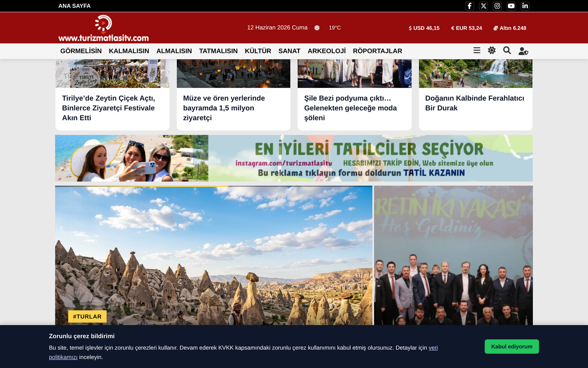588x368 pixels.
Task: Open the SANAT menu item
Action: pyautogui.click(x=290, y=51)
